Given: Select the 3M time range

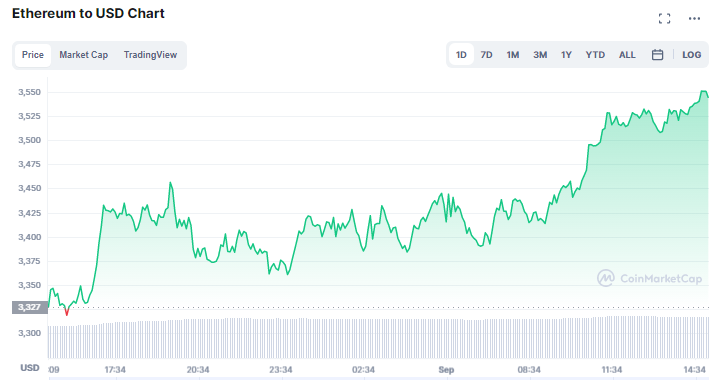Looking at the screenshot, I should pos(540,55).
